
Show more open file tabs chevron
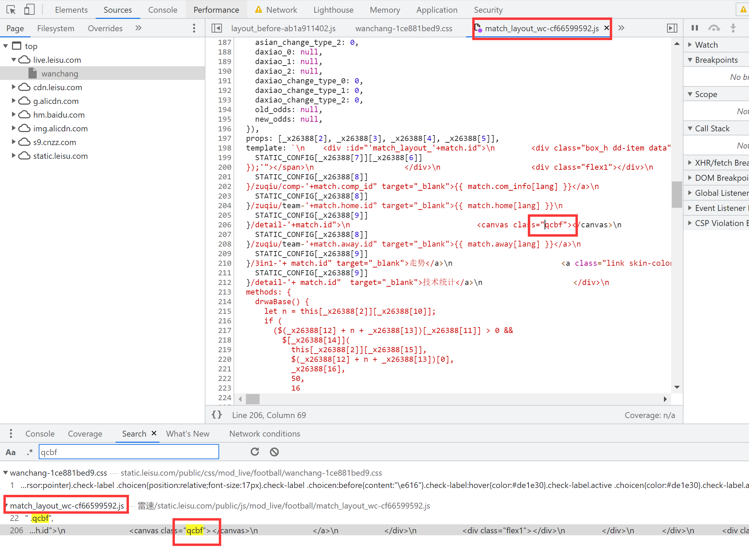click(x=621, y=28)
